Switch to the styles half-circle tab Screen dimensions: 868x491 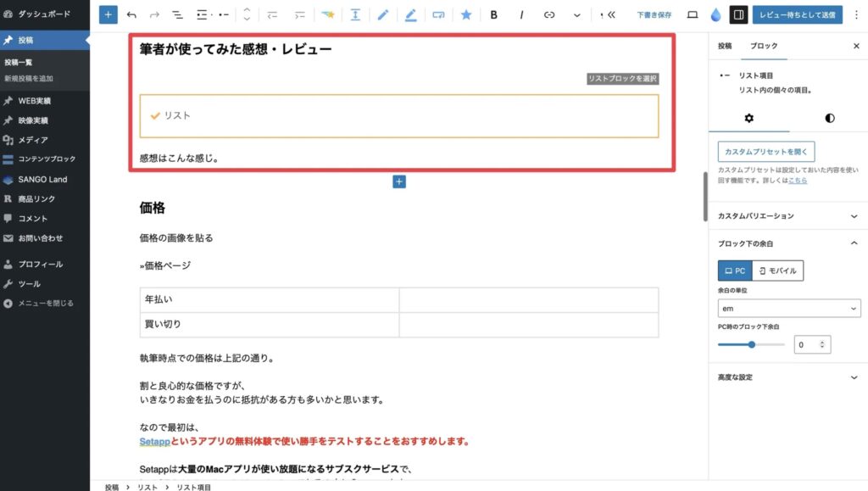coord(829,118)
